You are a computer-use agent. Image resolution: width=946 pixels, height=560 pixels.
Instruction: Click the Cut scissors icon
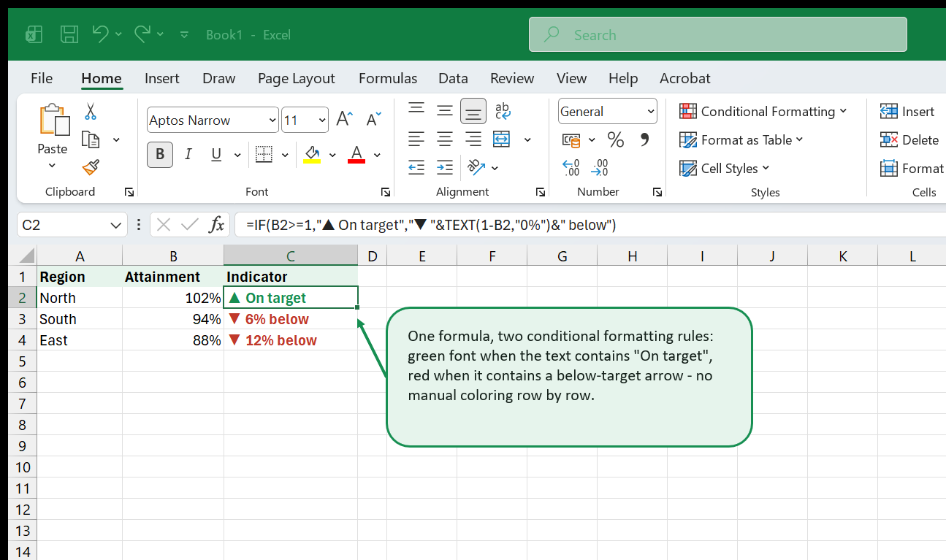coord(91,112)
